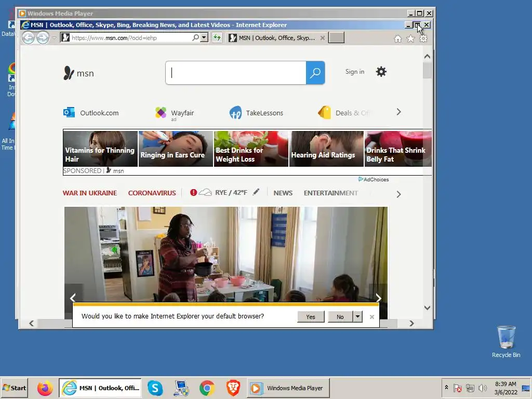Click Yes to set default browser
The image size is (532, 399).
point(311,316)
